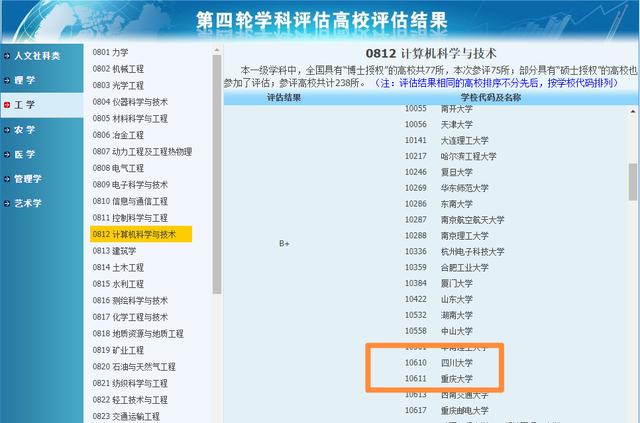
Task: Click row 10056 天津大学
Action: pos(438,124)
